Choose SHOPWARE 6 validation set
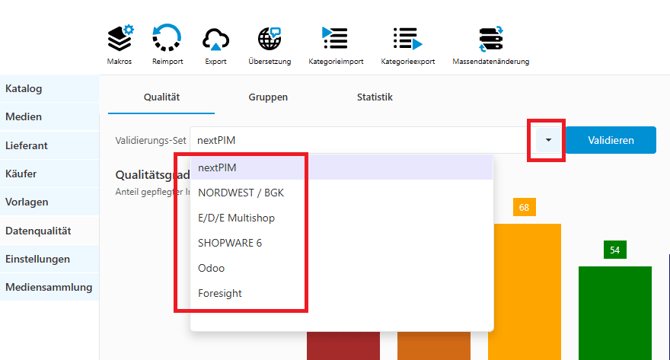 [x=342, y=243]
